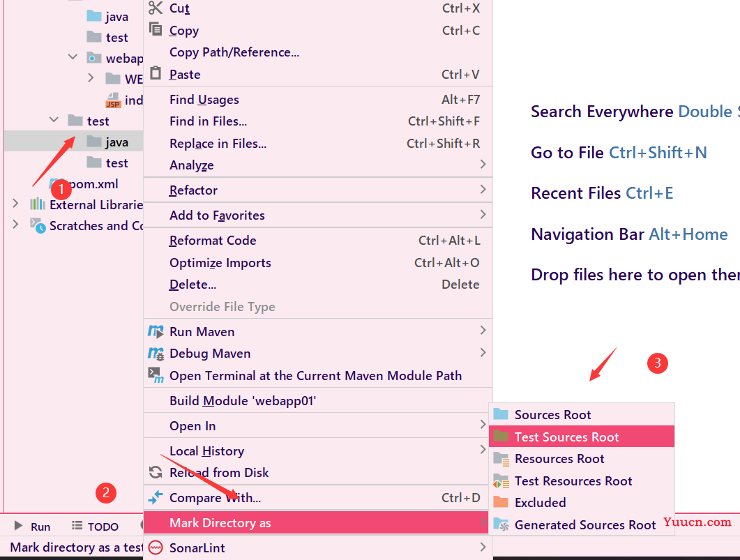740x560 pixels.
Task: Click the SonarLint logo icon
Action: coord(156,547)
